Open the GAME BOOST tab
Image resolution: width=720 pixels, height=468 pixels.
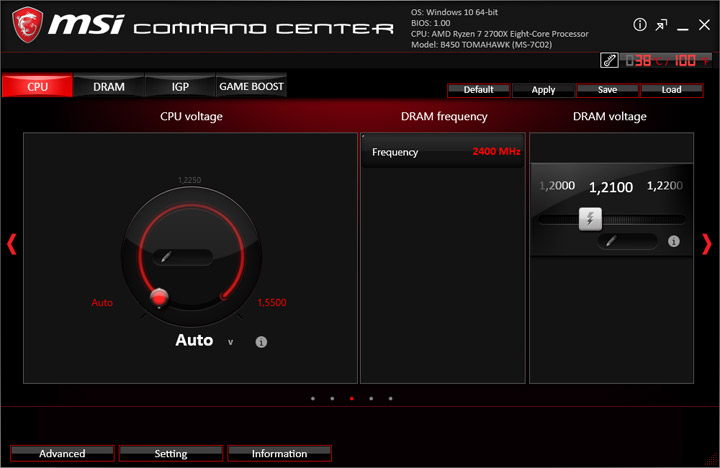[x=251, y=86]
